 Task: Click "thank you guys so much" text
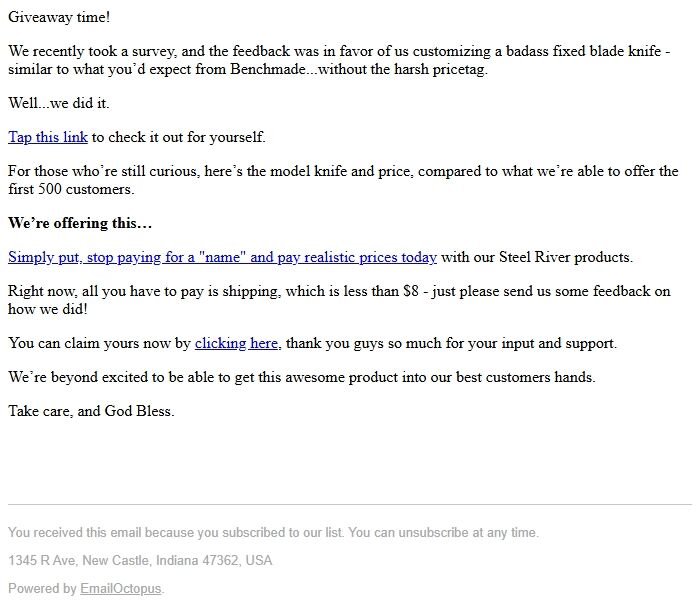[x=370, y=343]
